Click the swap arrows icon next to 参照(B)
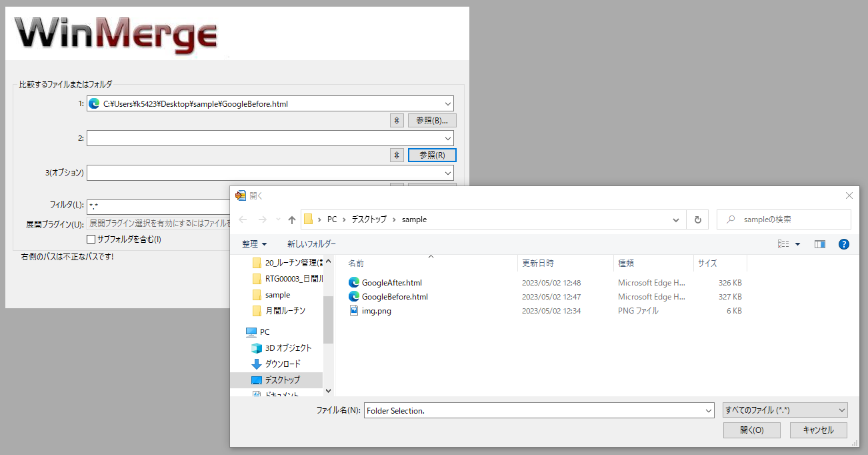This screenshot has height=455, width=868. (x=397, y=120)
